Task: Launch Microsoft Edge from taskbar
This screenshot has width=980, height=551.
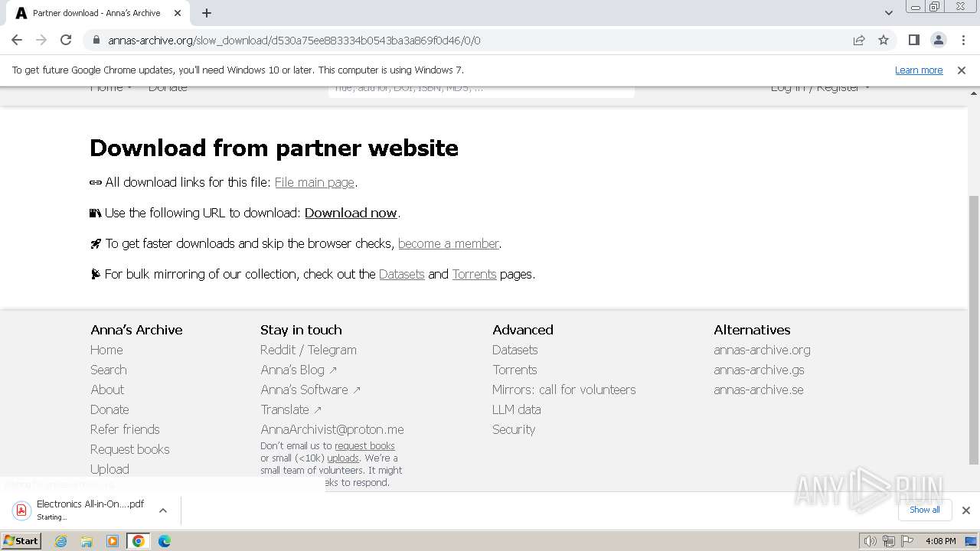Action: (x=165, y=541)
